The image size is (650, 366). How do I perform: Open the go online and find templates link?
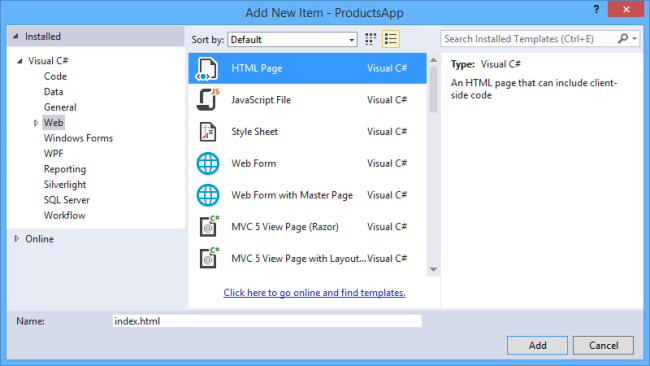click(314, 293)
